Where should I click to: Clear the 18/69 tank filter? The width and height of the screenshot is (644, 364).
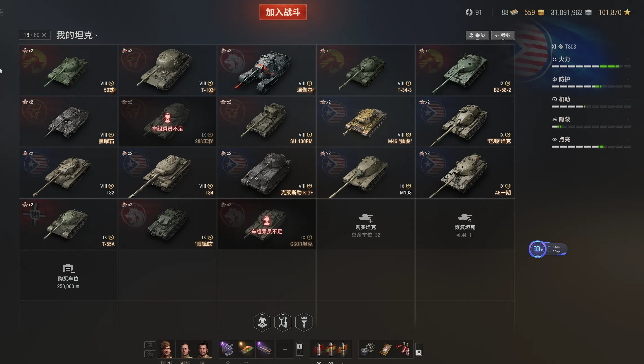click(x=44, y=35)
